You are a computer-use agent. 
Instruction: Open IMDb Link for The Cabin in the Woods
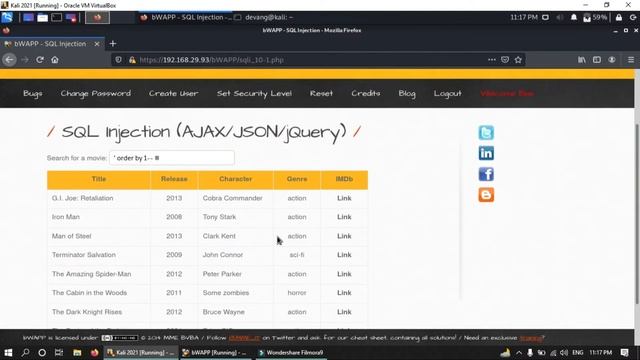point(344,293)
